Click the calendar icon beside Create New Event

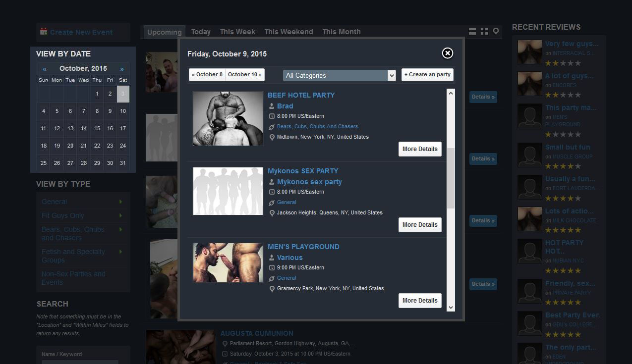(x=44, y=32)
